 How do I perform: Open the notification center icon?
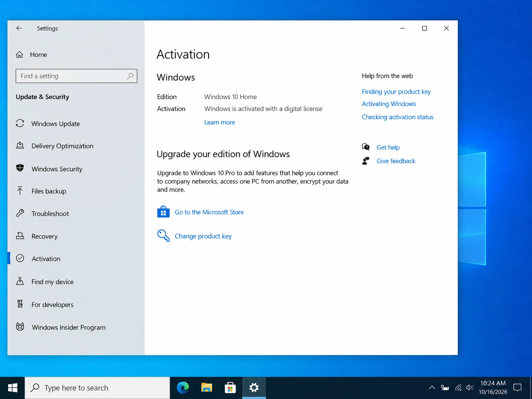(517, 388)
